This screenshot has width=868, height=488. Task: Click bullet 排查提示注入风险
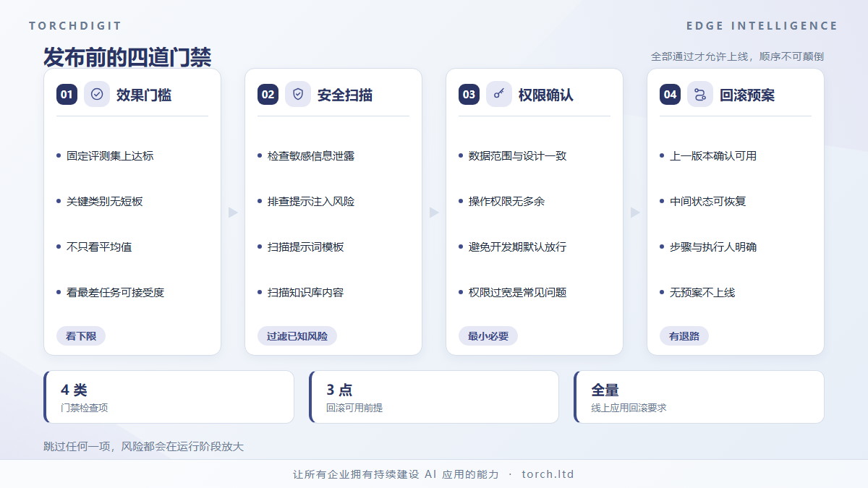click(x=311, y=201)
